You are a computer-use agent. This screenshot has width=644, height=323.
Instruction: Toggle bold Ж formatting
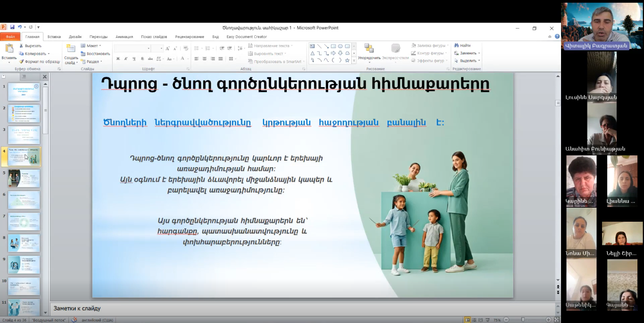(118, 59)
